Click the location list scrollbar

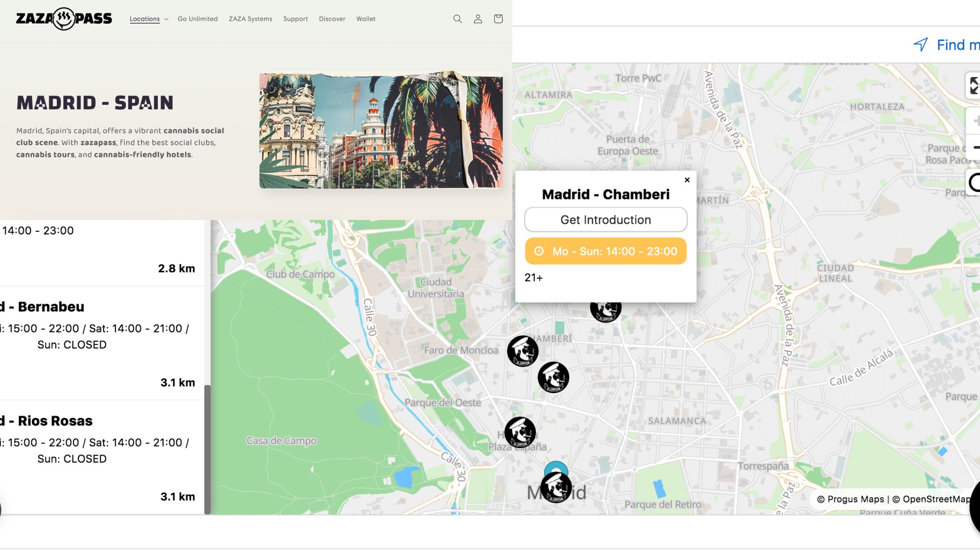click(207, 450)
